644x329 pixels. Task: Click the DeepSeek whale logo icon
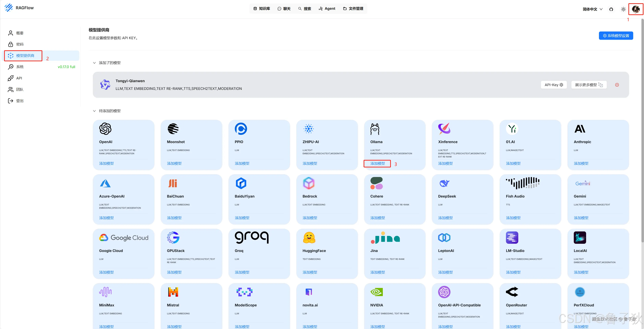[x=444, y=183]
